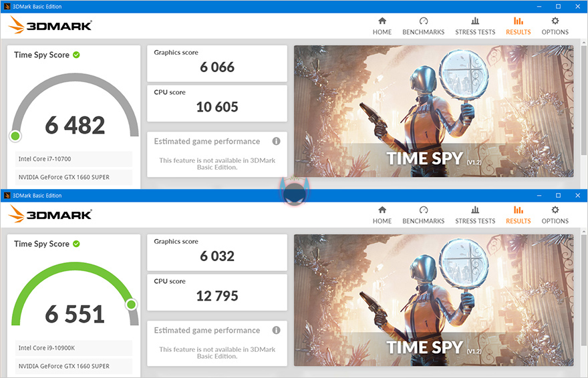
Task: Click Intel Core i9-10900K entry
Action: click(x=74, y=348)
